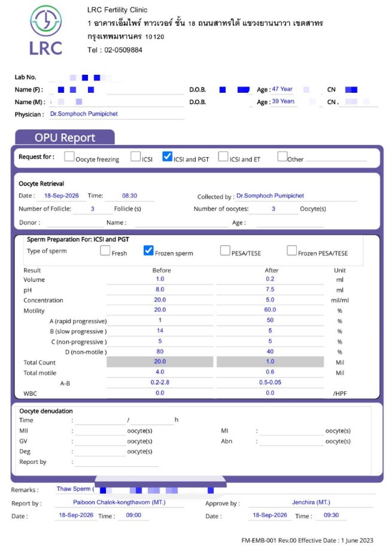
Task: Select Concentration Before value 20.0
Action: [x=160, y=300]
